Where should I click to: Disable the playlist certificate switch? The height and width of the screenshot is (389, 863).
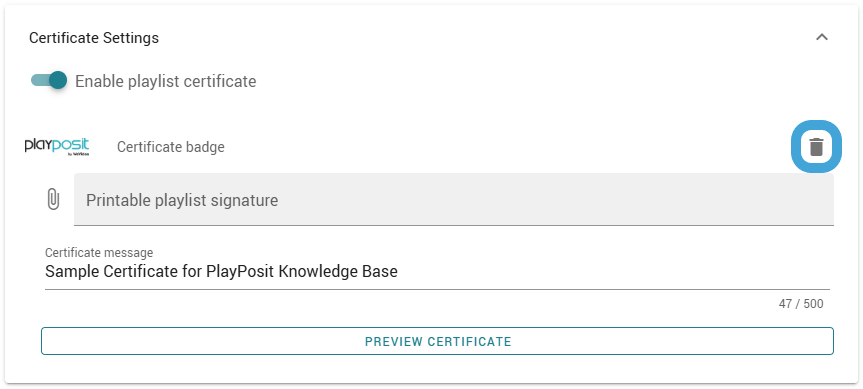point(48,80)
